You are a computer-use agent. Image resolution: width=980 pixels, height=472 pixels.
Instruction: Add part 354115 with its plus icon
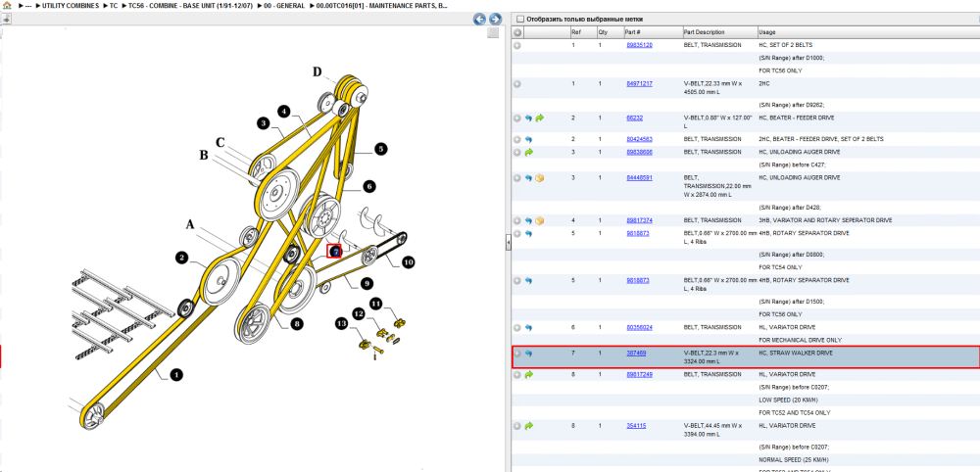[517, 426]
